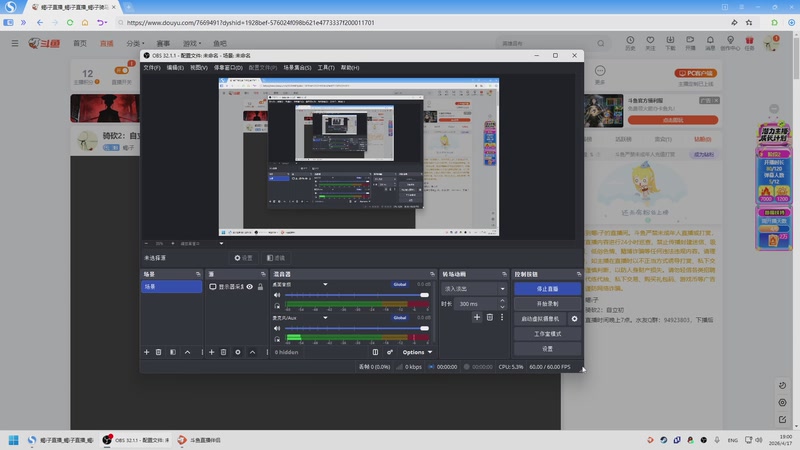Open Windows Start button
The image size is (800, 450).
[14, 440]
